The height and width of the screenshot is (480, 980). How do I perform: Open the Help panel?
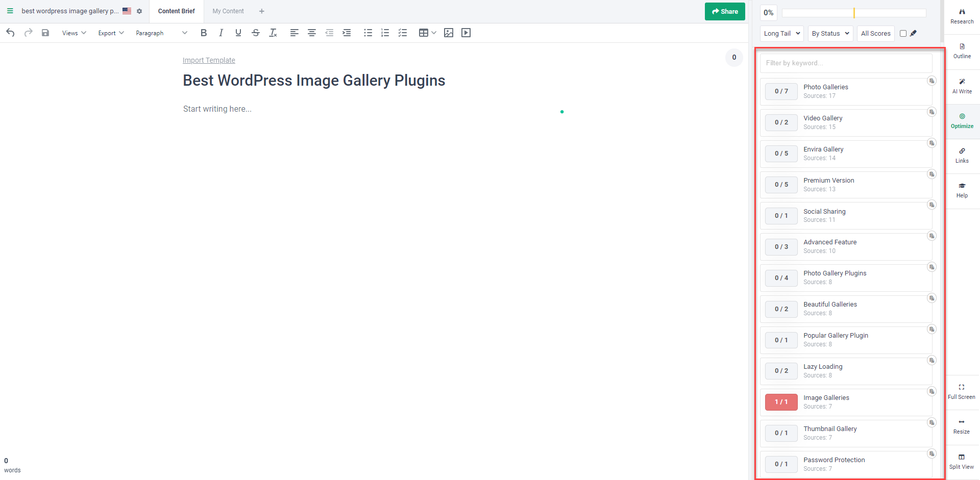click(962, 191)
